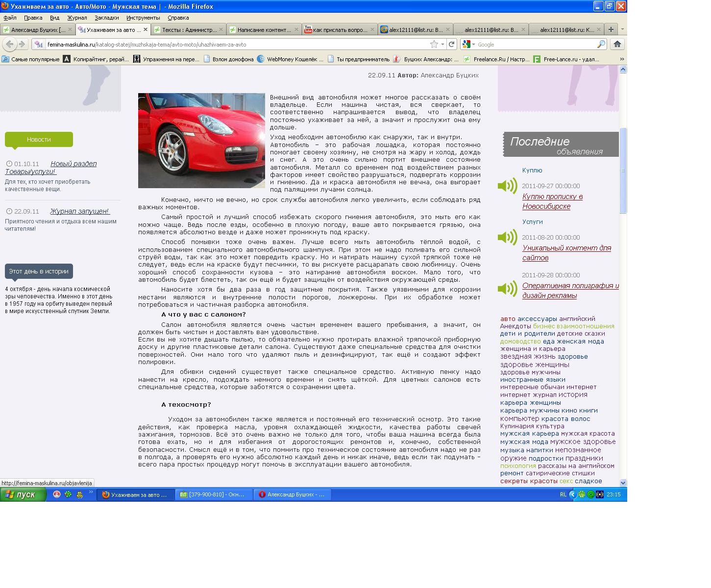
Task: Switch to the 'Написание контент...' tab
Action: coord(264,29)
